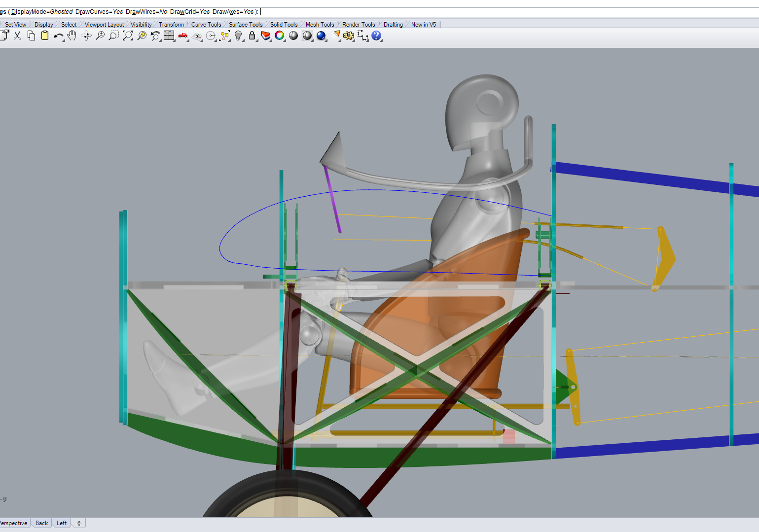Click the Shaded Viewport sphere icon
759x532 pixels.
293,35
